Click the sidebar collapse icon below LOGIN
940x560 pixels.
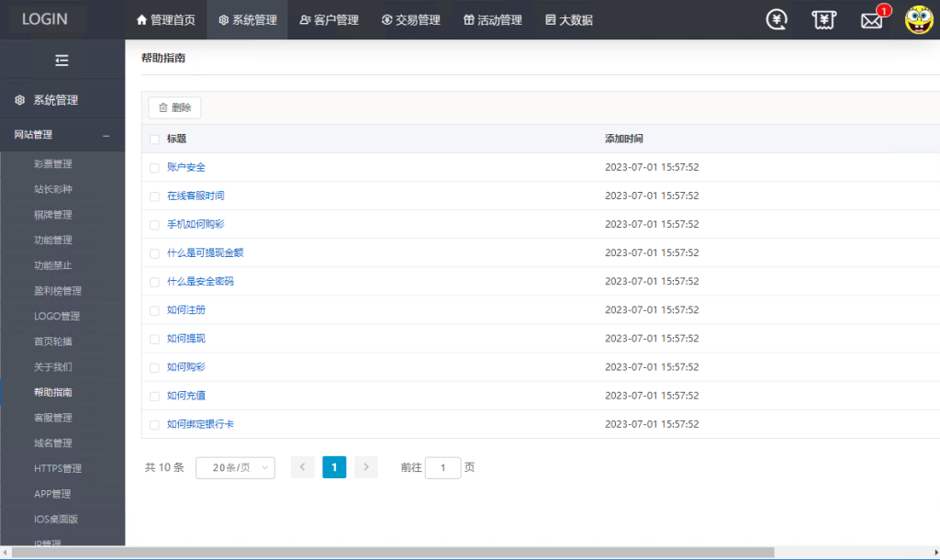(62, 60)
